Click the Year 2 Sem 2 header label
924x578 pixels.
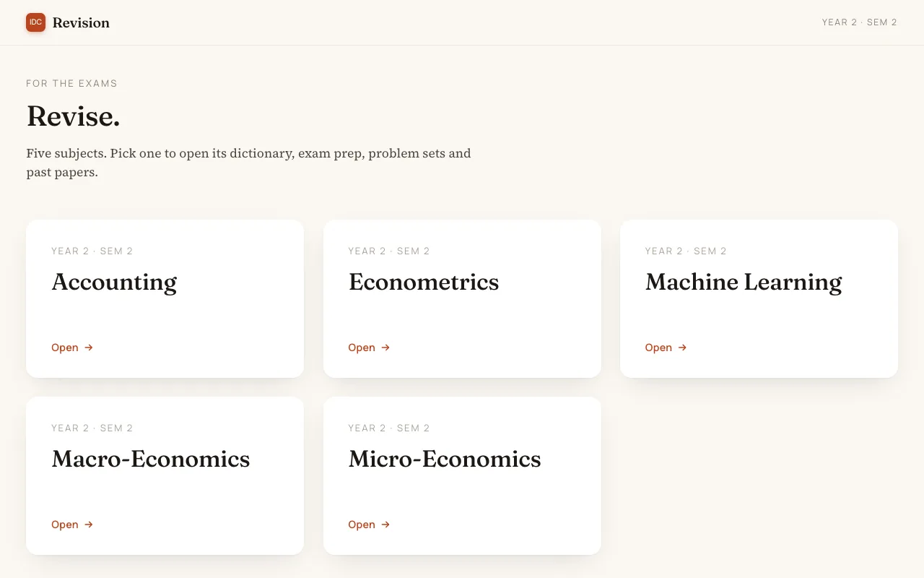point(859,22)
